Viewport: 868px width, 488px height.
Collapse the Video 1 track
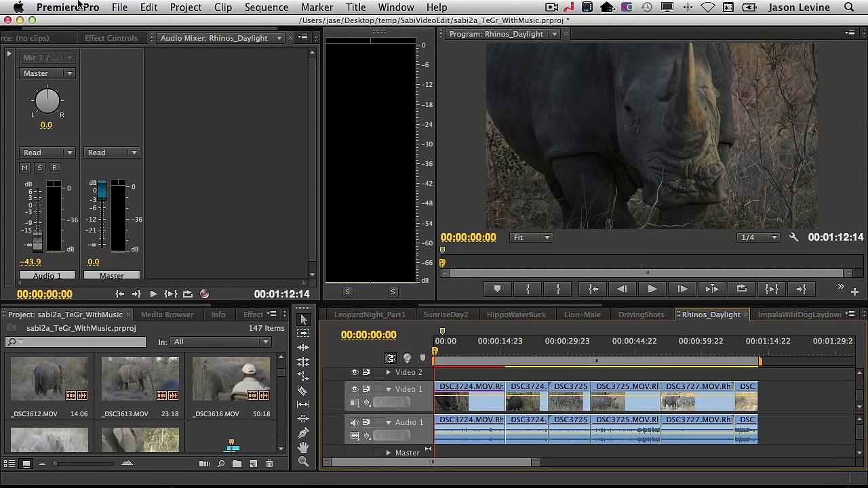389,389
